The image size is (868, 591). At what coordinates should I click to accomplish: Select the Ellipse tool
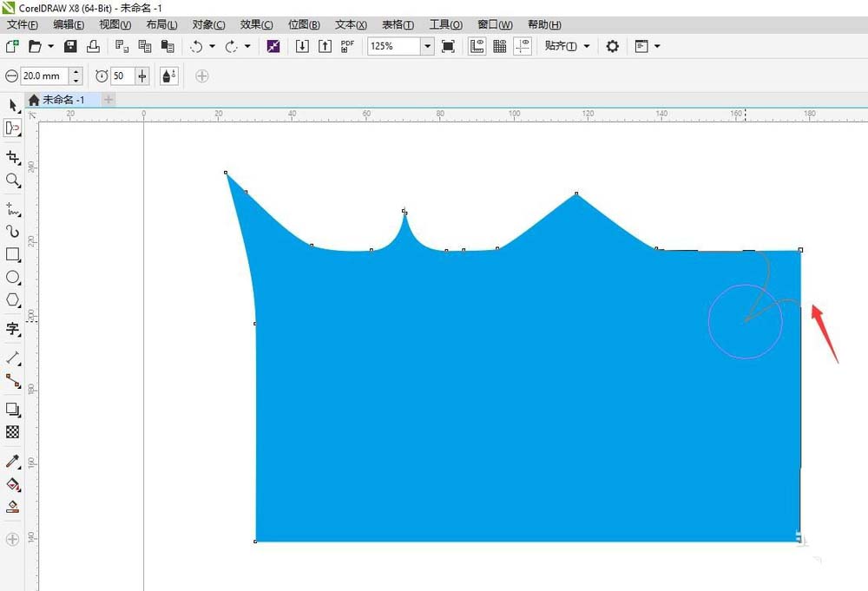(13, 277)
